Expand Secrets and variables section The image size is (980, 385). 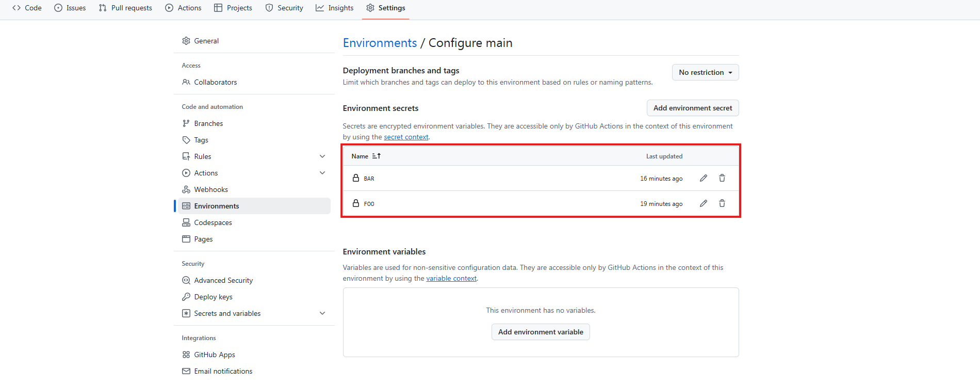pos(322,313)
